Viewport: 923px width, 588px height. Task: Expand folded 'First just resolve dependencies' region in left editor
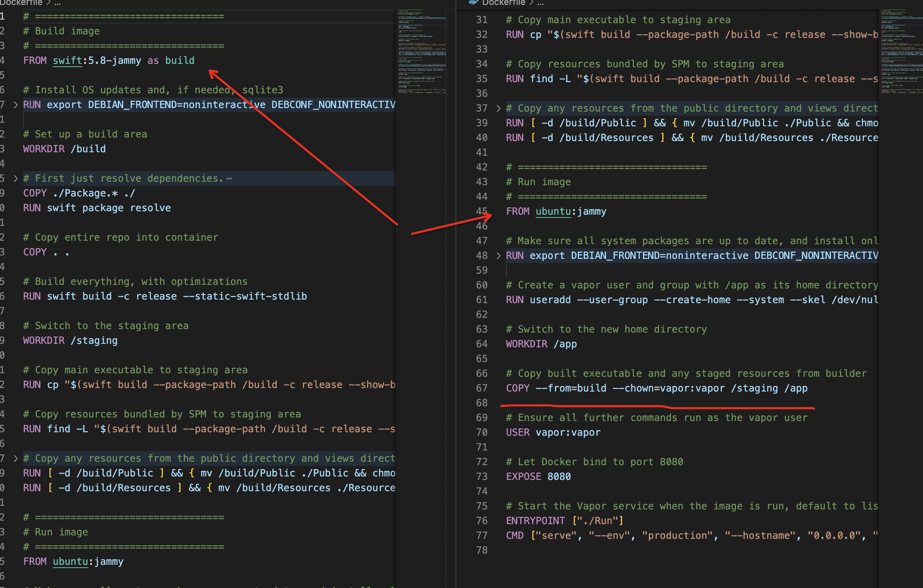[x=15, y=179]
